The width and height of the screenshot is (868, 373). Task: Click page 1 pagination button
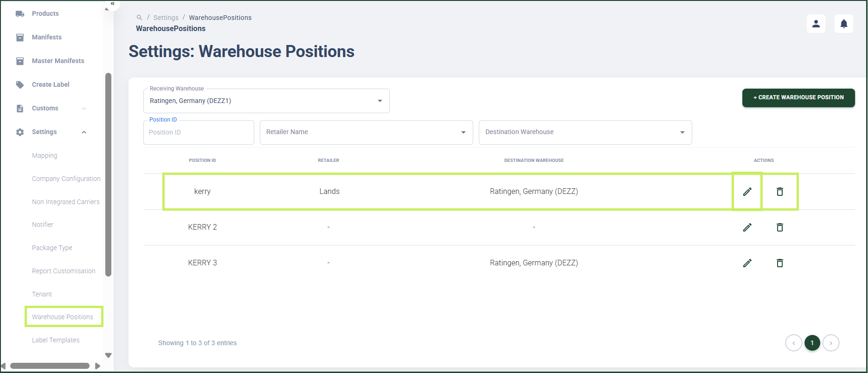pyautogui.click(x=812, y=343)
